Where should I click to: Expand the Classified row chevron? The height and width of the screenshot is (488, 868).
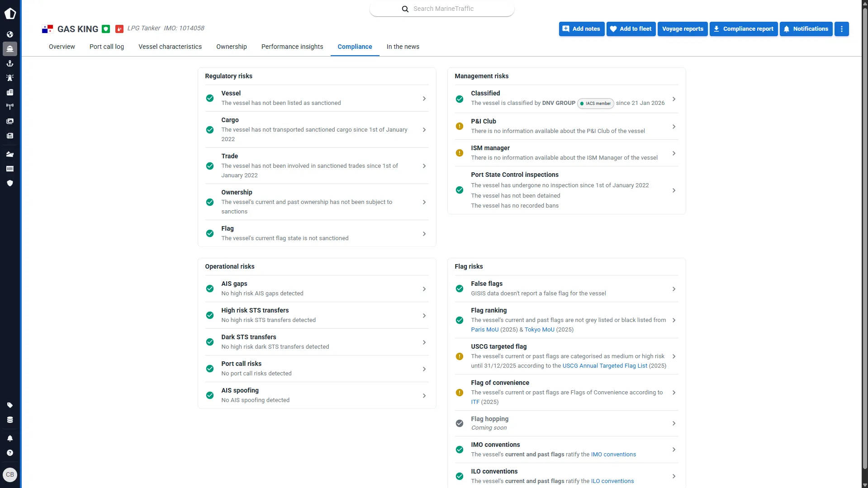(674, 99)
